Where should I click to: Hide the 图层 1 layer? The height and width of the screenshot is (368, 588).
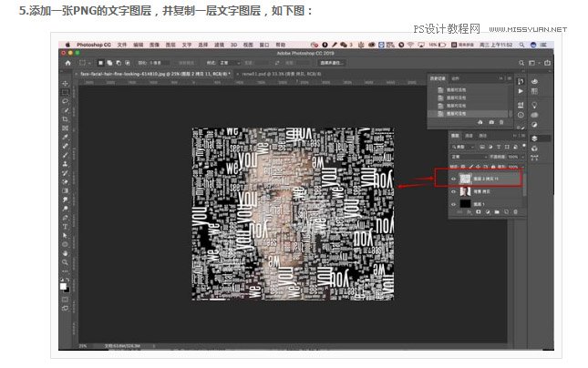(x=453, y=204)
